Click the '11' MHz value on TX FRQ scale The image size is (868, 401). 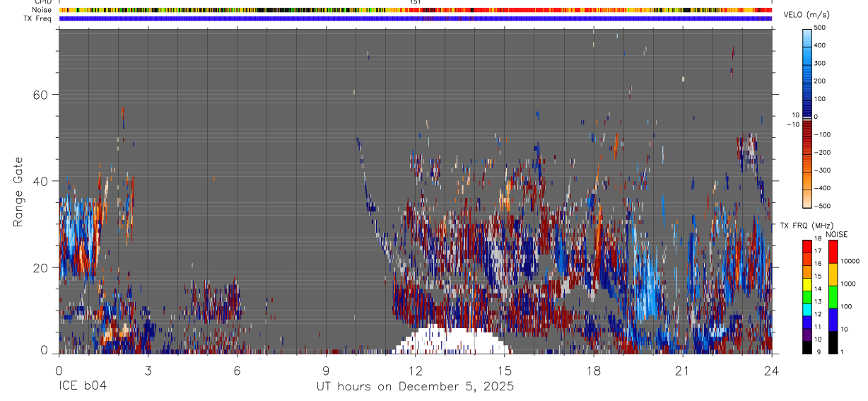coord(818,327)
